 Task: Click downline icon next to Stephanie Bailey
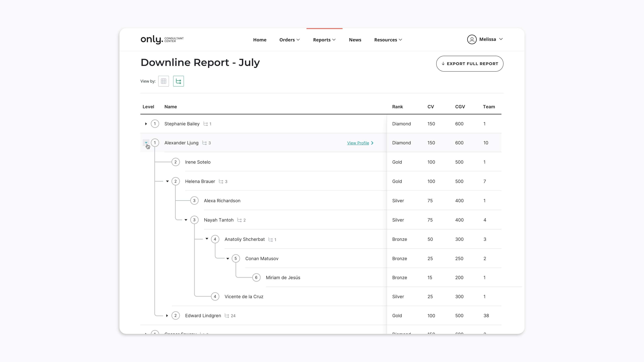205,124
